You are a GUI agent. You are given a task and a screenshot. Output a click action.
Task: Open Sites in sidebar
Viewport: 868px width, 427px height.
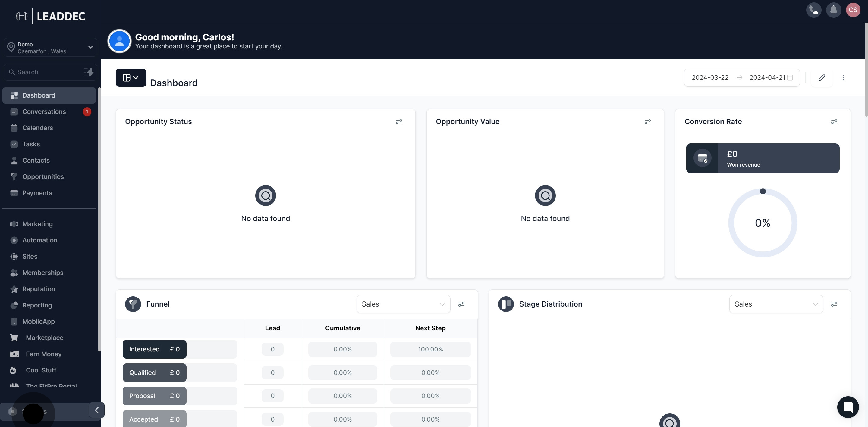49,256
